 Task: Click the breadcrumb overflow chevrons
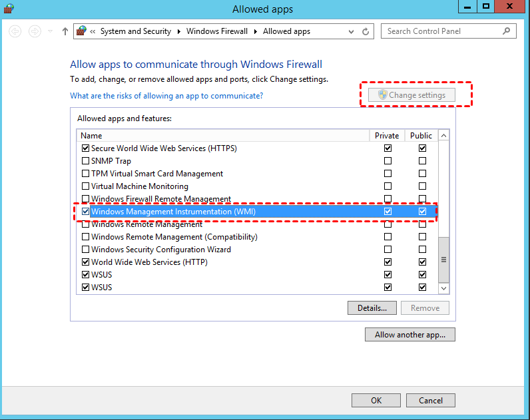pyautogui.click(x=93, y=31)
